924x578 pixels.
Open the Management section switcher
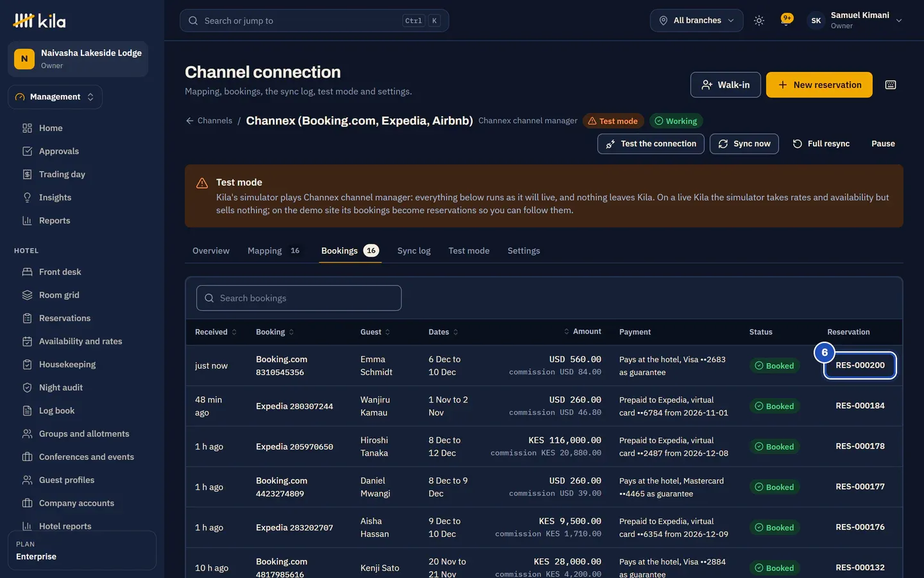coord(55,97)
